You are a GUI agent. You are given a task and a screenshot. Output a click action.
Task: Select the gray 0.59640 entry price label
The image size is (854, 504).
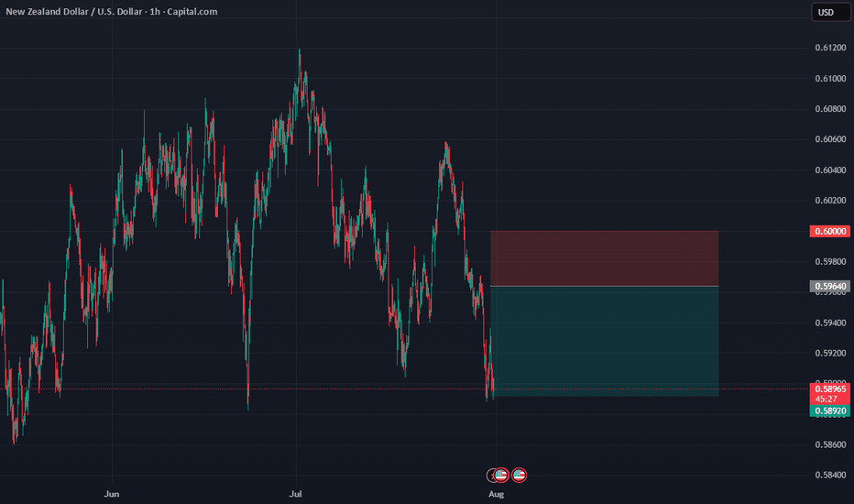pos(829,286)
